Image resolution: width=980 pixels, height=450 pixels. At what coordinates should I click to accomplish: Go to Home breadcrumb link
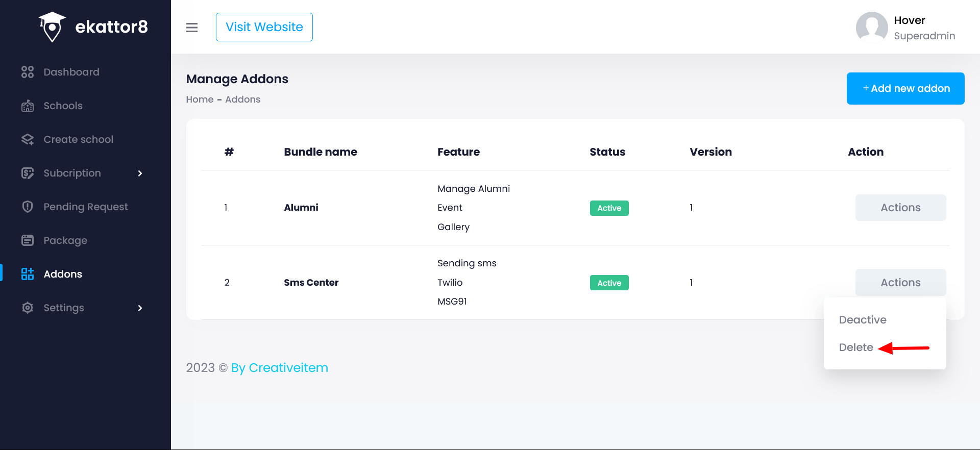[200, 99]
